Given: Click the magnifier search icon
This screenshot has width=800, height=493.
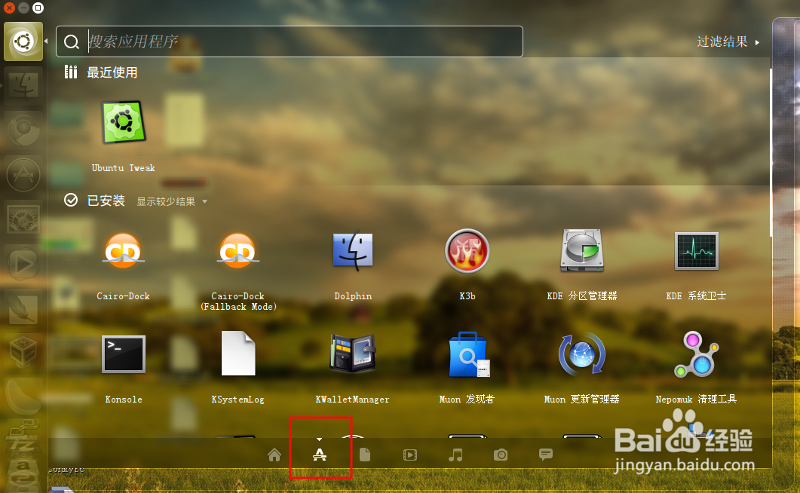Looking at the screenshot, I should [71, 42].
